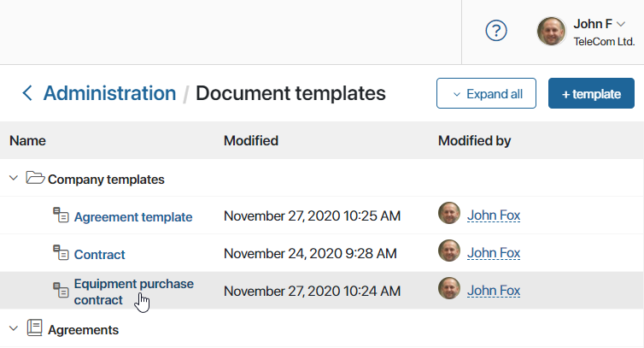
Task: Click the Expand all button
Action: click(x=486, y=93)
